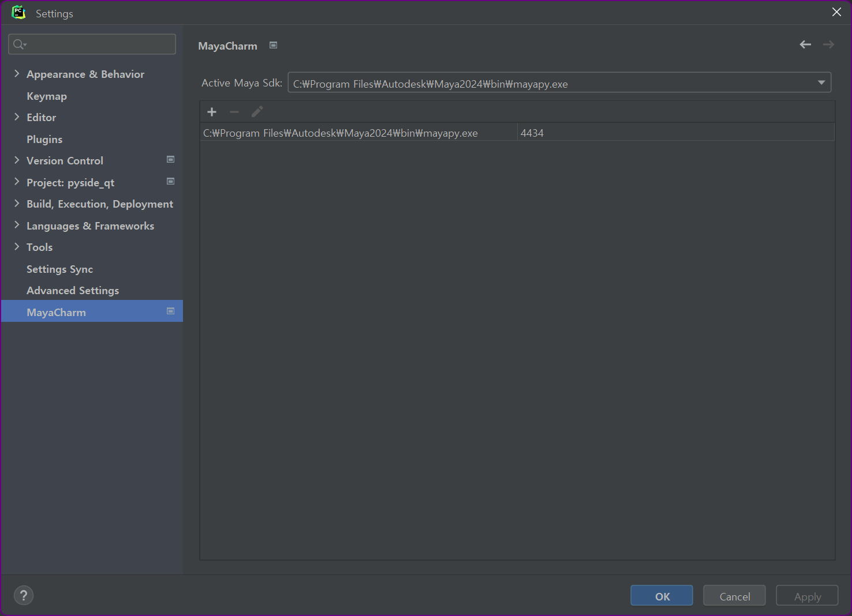
Task: Click the PyCharm logo in title bar
Action: point(18,12)
